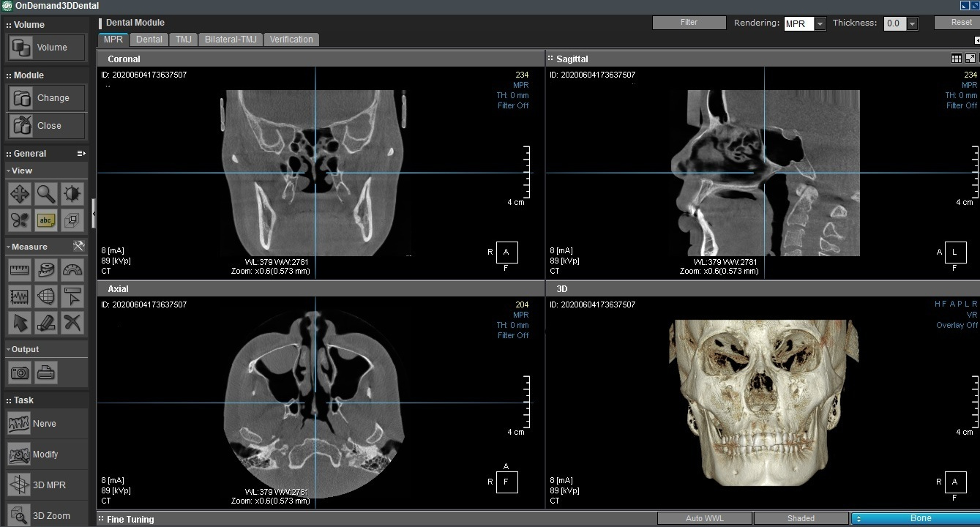This screenshot has width=980, height=527.
Task: Pick the Ruler measurement tool
Action: (20, 270)
